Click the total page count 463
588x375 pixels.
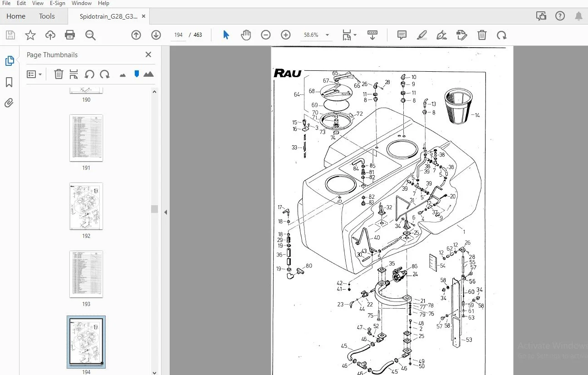pyautogui.click(x=198, y=35)
